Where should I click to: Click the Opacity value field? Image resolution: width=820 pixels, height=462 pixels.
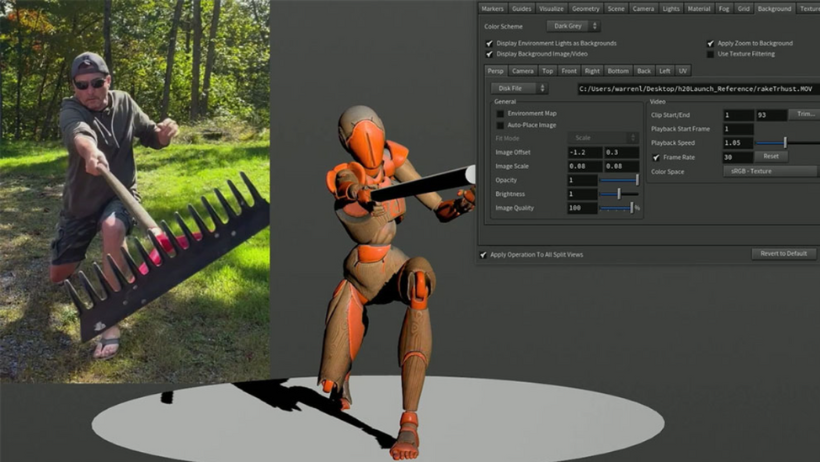pos(583,180)
